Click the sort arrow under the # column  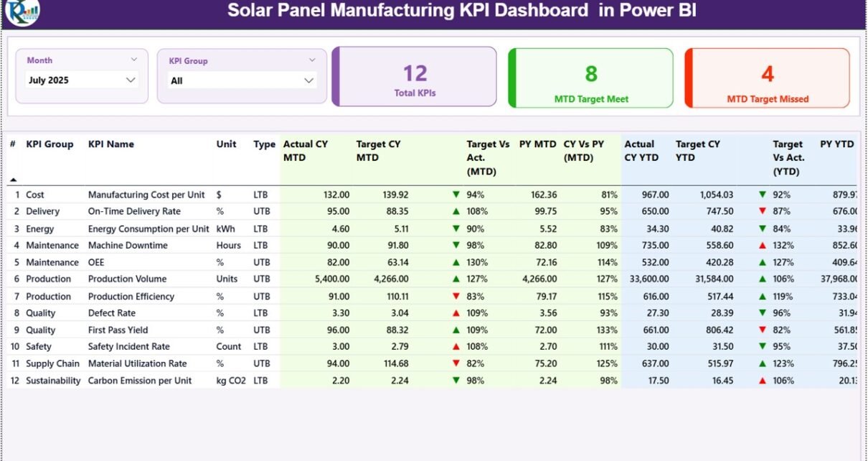click(13, 179)
